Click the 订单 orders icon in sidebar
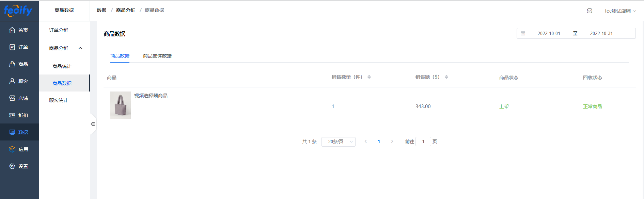 (x=12, y=47)
